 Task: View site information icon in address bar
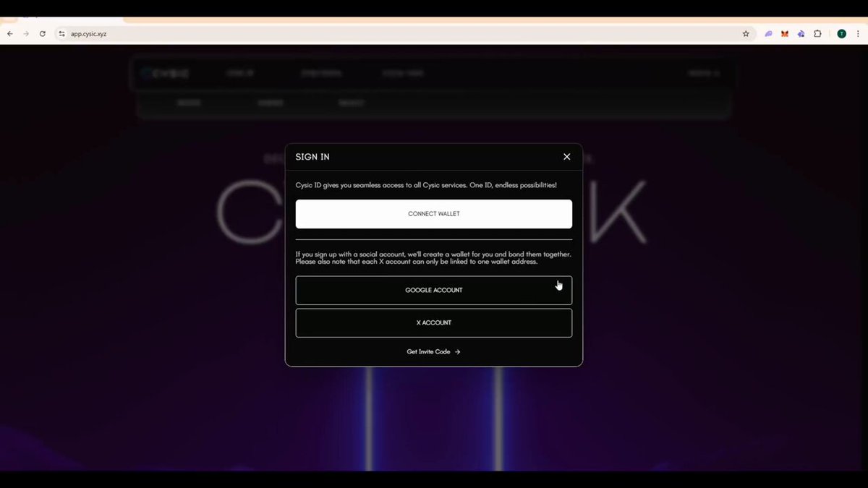(x=61, y=33)
